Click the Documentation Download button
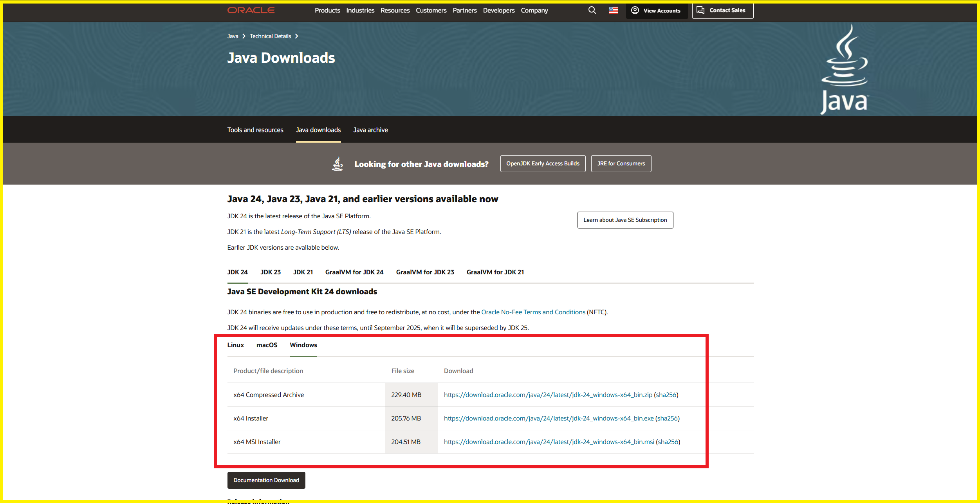 tap(266, 480)
